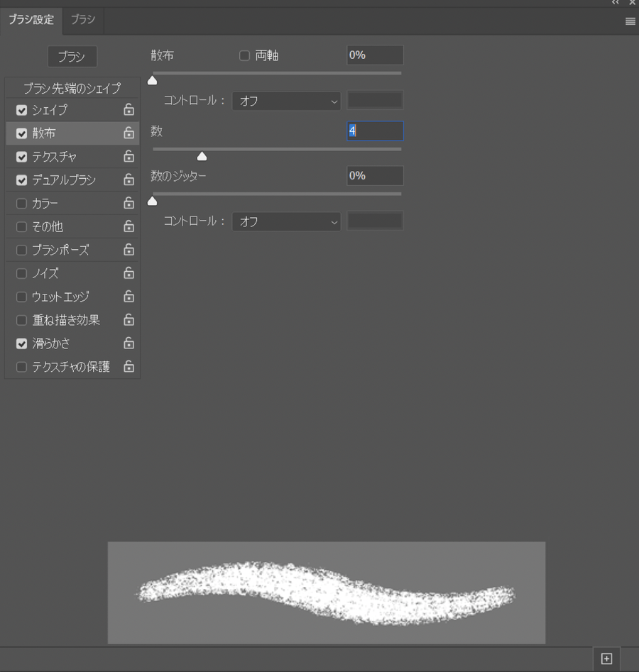Image resolution: width=639 pixels, height=672 pixels.
Task: Toggle lock icon for テクスチャの保護 row
Action: pos(129,366)
